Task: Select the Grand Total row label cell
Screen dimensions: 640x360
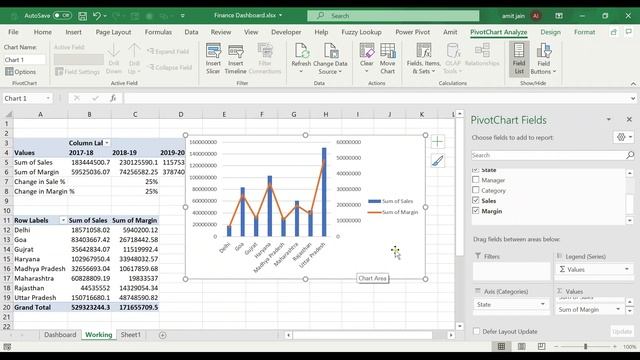Action: (x=40, y=307)
